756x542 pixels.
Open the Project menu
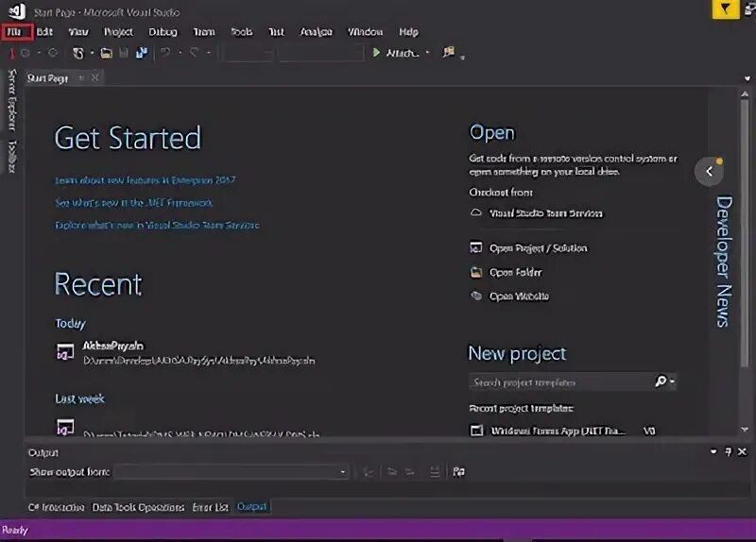coord(118,32)
